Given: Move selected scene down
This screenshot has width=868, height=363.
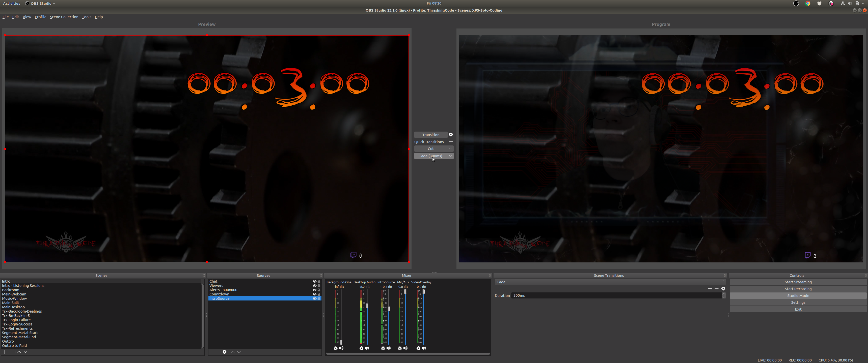Looking at the screenshot, I should 25,352.
